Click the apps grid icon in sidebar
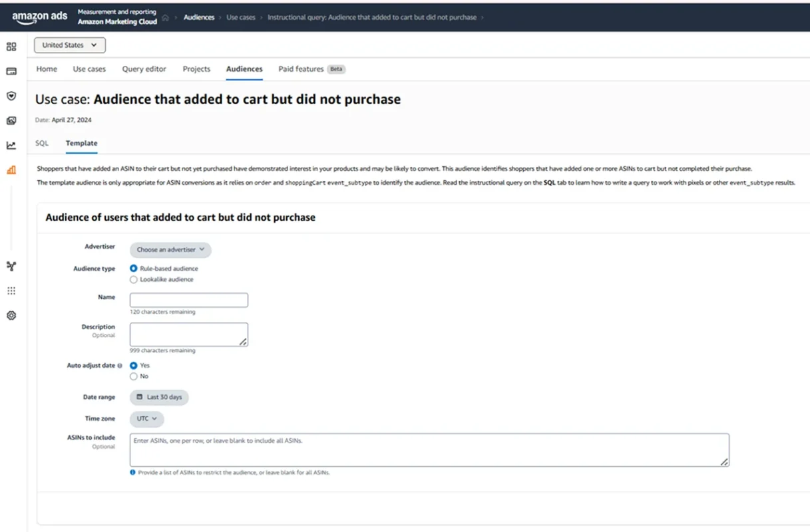The height and width of the screenshot is (532, 810). (x=11, y=291)
